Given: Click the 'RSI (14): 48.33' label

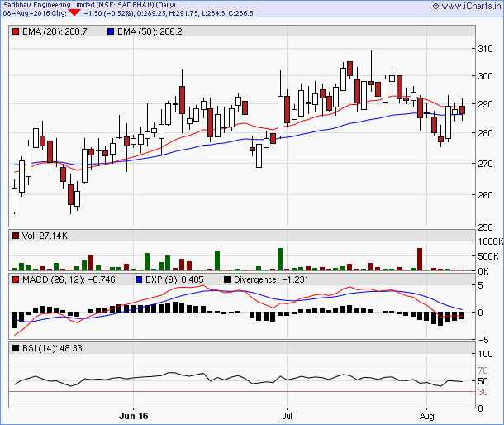Looking at the screenshot, I should click(x=52, y=348).
